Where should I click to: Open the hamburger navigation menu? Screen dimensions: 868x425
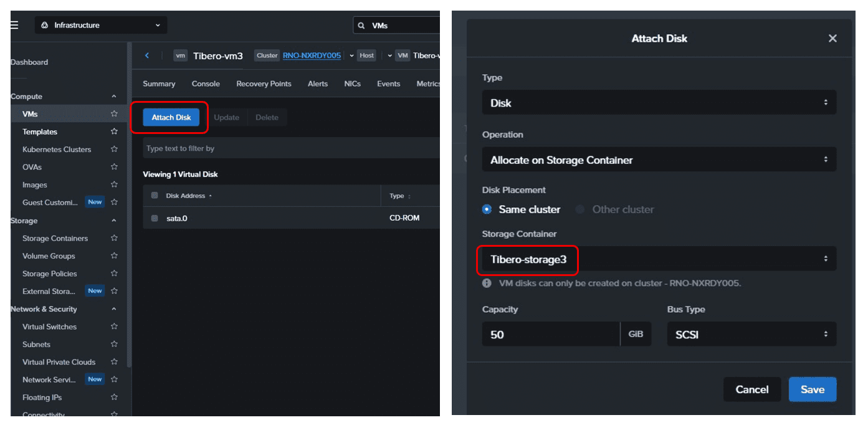[14, 25]
